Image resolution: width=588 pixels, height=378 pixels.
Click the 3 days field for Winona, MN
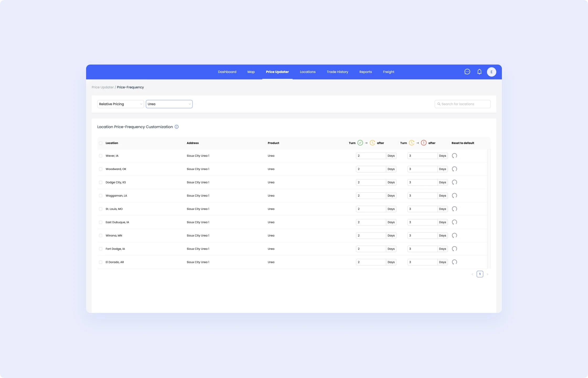point(422,235)
